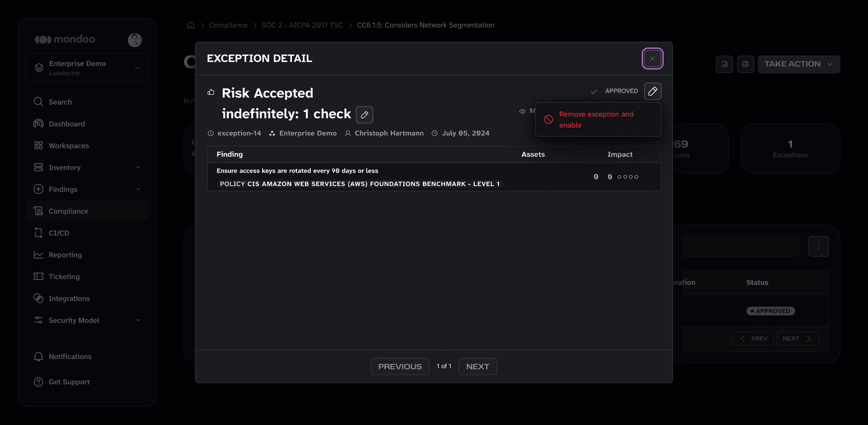Click Compliance breadcrumb link
Image resolution: width=868 pixels, height=425 pixels.
[x=228, y=25]
